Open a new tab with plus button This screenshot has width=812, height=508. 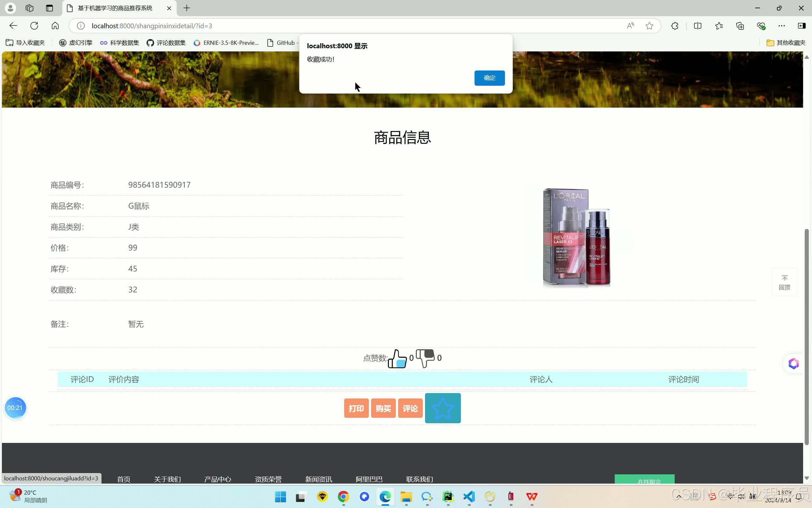click(187, 8)
